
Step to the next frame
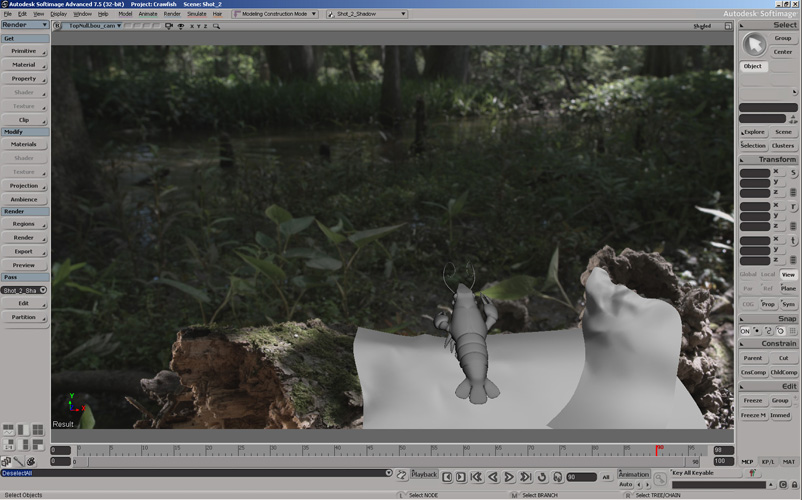460,477
